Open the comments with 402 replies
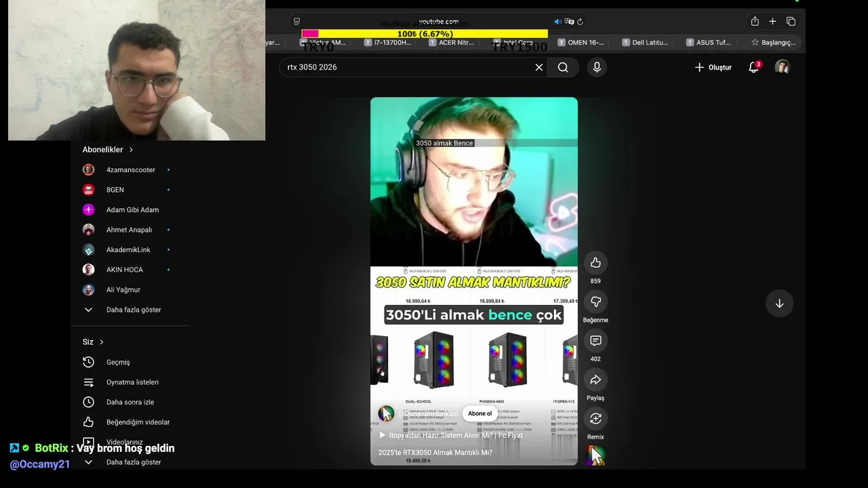This screenshot has height=488, width=868. 595,341
